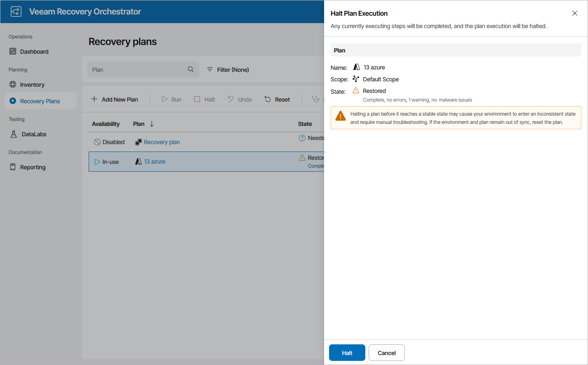Screen dimensions: 588x365
Task: Click inside the Plan search field
Action: click(x=136, y=69)
